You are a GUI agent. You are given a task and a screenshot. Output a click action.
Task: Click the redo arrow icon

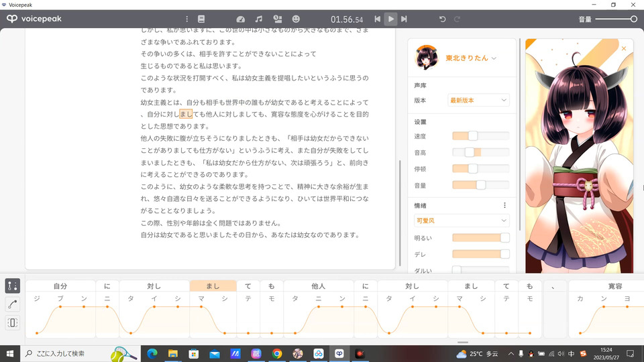pos(457,19)
